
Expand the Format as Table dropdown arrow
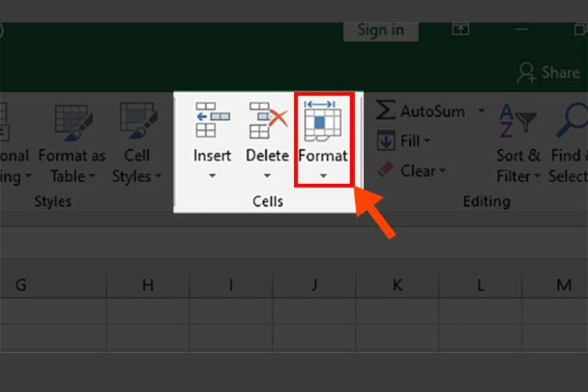(92, 175)
